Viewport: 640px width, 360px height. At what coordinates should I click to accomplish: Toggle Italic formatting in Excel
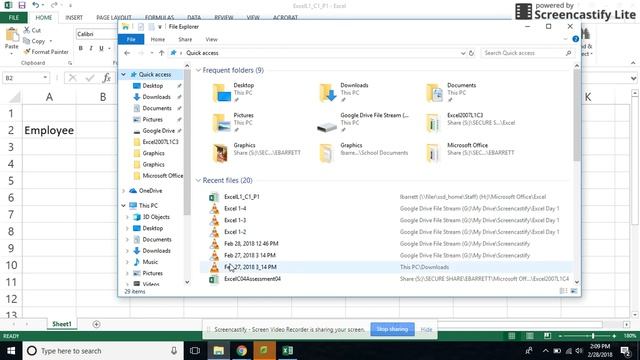coord(91,48)
